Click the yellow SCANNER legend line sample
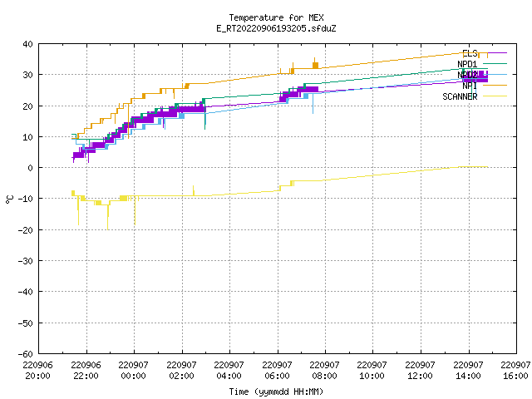This screenshot has width=532, height=399. (x=495, y=96)
